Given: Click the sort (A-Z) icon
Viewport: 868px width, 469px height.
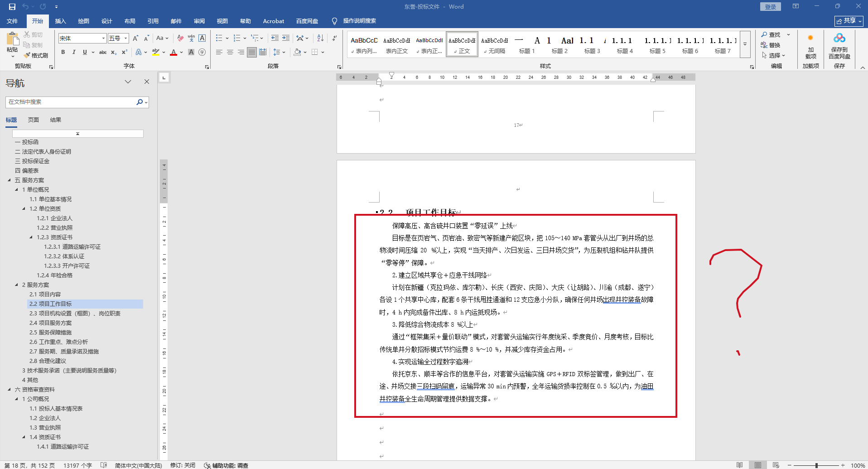Looking at the screenshot, I should [320, 38].
